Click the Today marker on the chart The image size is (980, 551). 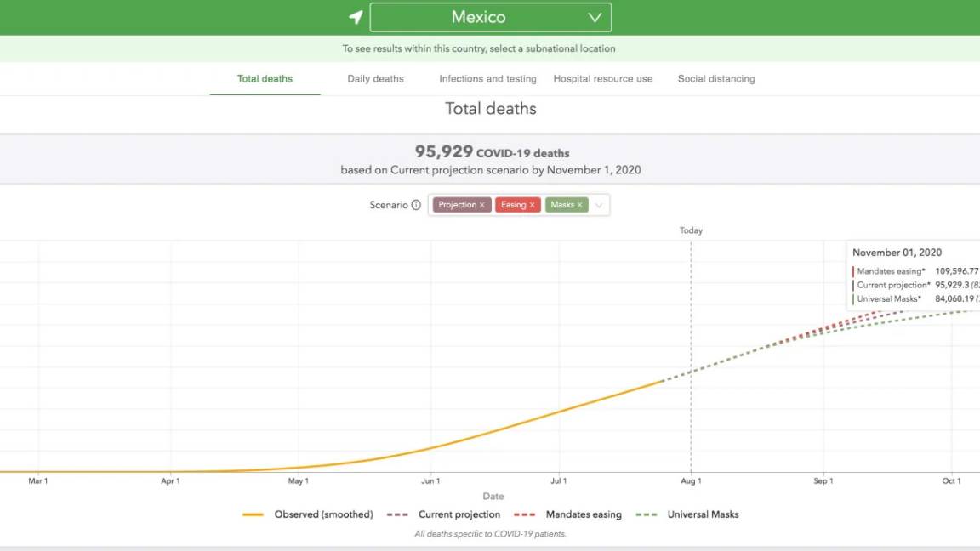(x=691, y=230)
